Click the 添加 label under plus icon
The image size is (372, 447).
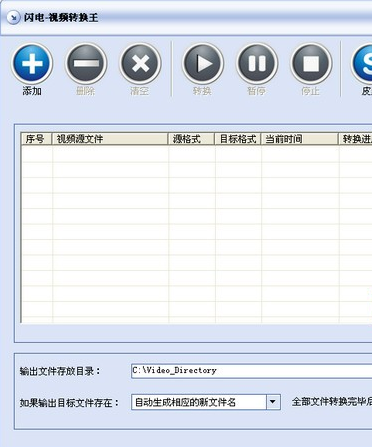[x=32, y=91]
